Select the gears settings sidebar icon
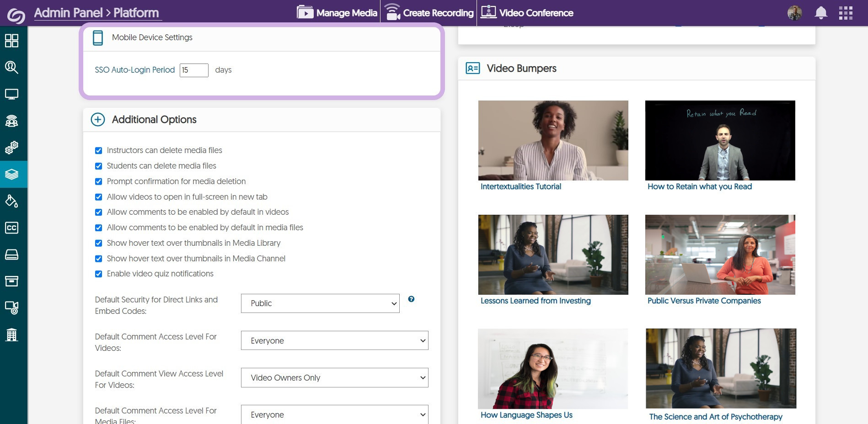The height and width of the screenshot is (424, 868). coord(11,148)
